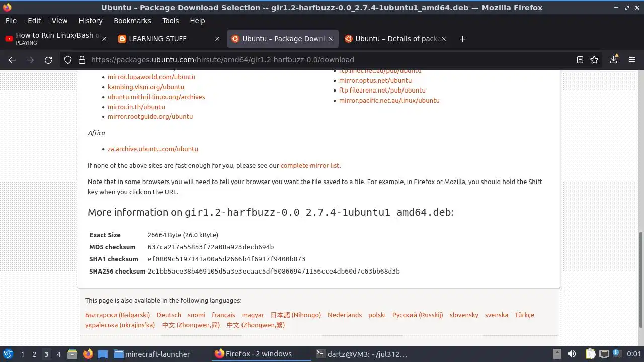Close the LEARNING STUFF tab
This screenshot has height=362, width=644.
[x=217, y=39]
